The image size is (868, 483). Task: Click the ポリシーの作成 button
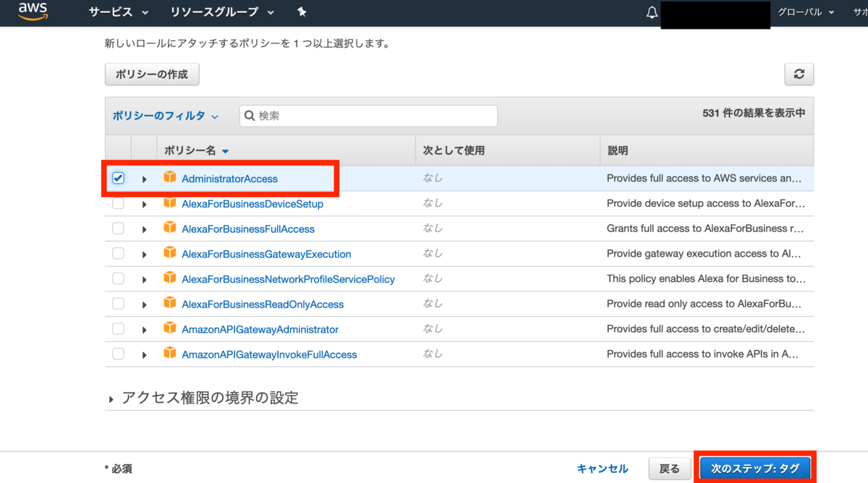(x=152, y=74)
